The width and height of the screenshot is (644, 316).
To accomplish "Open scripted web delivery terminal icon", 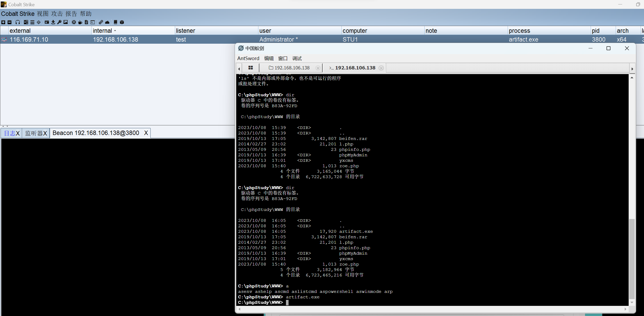I will pos(93,22).
